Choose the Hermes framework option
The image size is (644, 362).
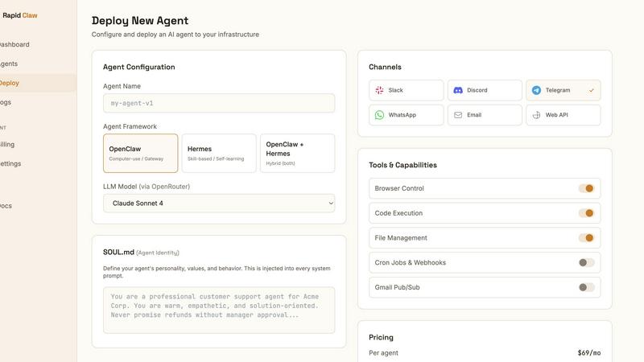click(219, 153)
